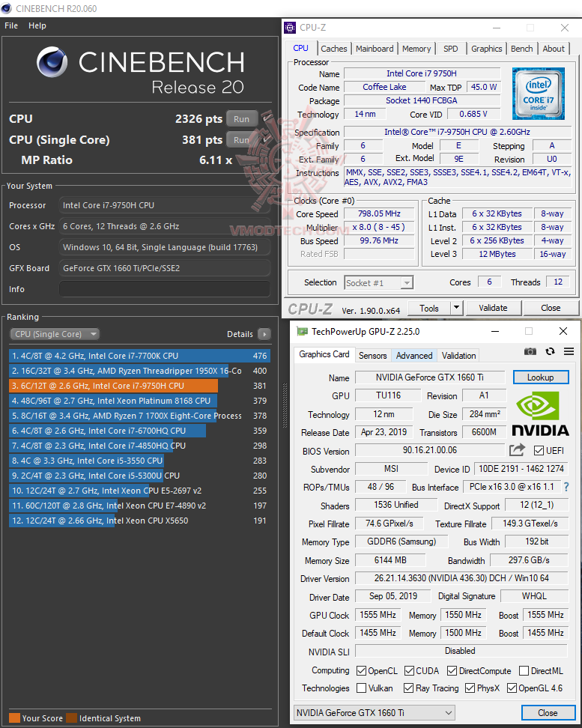The image size is (582, 728).
Task: Toggle OpenCL checkbox
Action: click(361, 671)
